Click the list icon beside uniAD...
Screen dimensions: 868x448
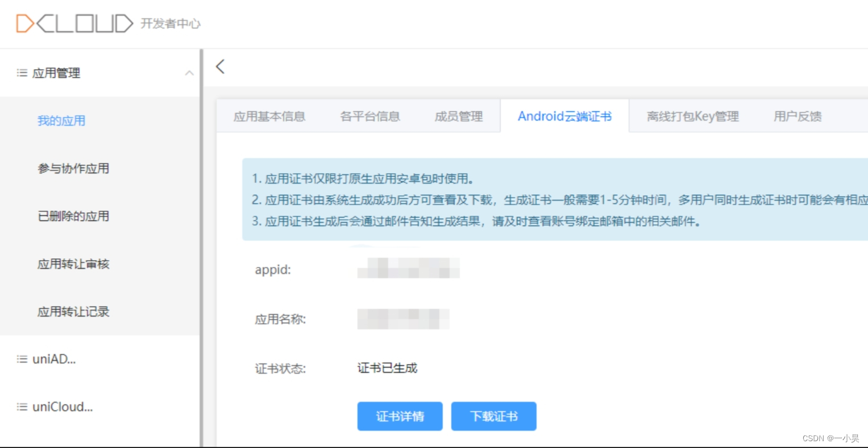22,358
